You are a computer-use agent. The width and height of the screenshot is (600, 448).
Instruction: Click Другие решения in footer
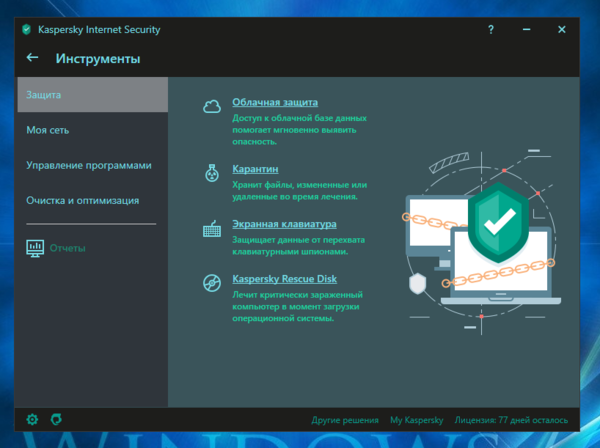tap(345, 420)
